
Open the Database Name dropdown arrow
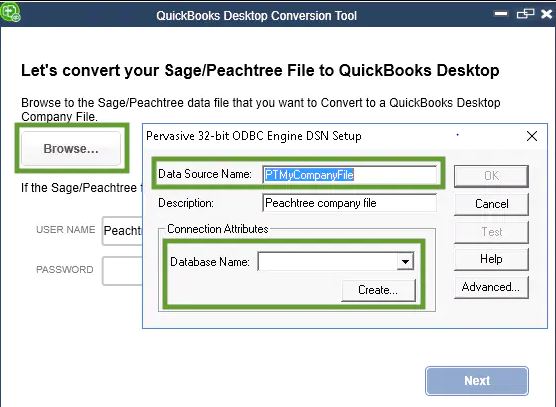405,262
